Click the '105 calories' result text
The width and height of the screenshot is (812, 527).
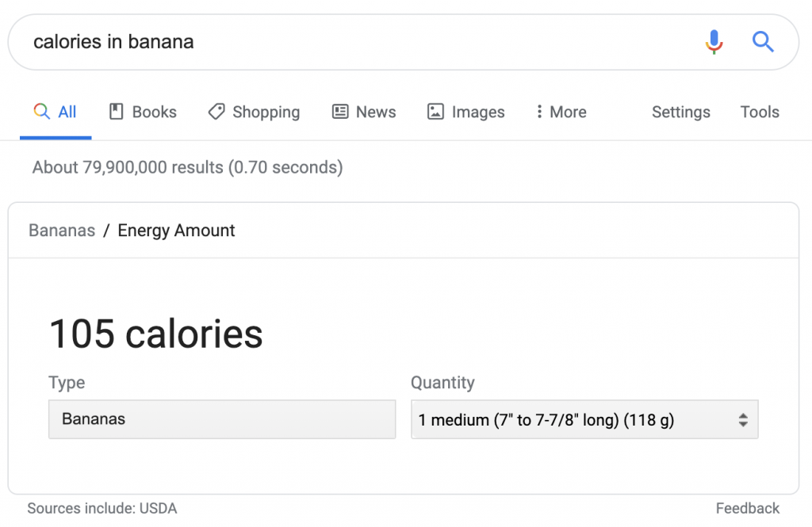pyautogui.click(x=156, y=334)
